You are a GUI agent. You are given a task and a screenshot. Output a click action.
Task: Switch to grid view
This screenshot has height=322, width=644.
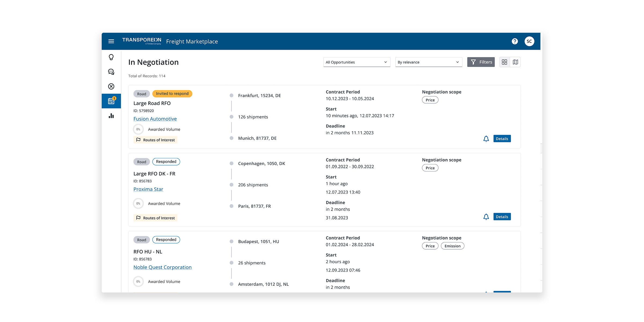pyautogui.click(x=504, y=62)
